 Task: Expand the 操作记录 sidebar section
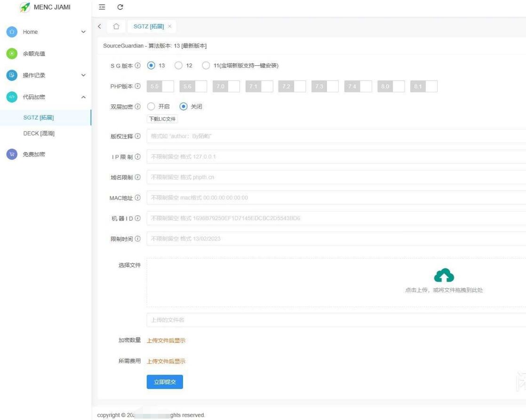click(83, 76)
